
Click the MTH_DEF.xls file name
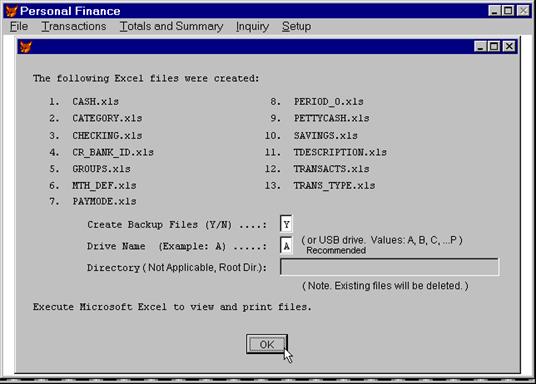coord(104,186)
